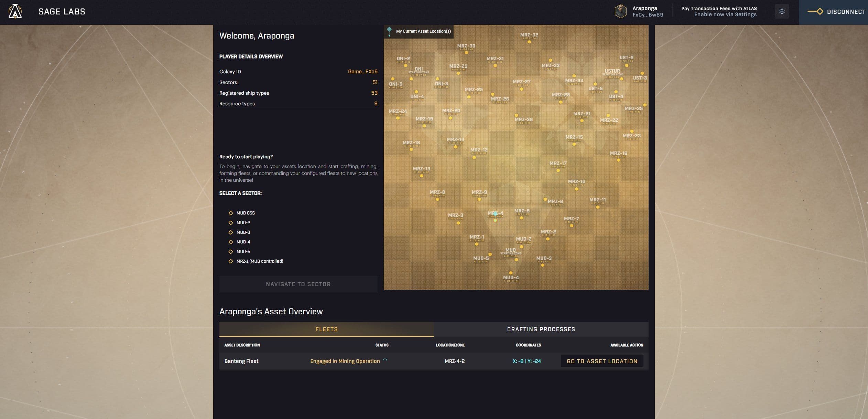This screenshot has width=868, height=419.
Task: Select the MUD-5 sector option
Action: [239, 252]
